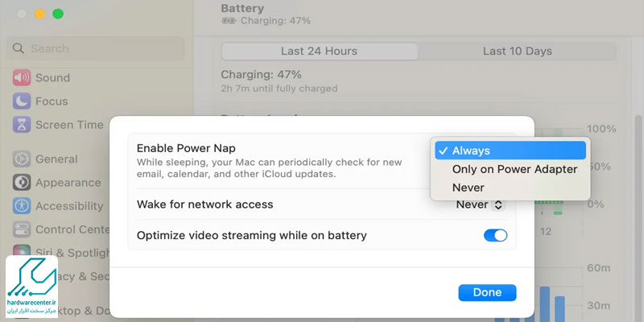This screenshot has height=322, width=644.
Task: Click the Screen Time hourglass icon
Action: (x=21, y=125)
